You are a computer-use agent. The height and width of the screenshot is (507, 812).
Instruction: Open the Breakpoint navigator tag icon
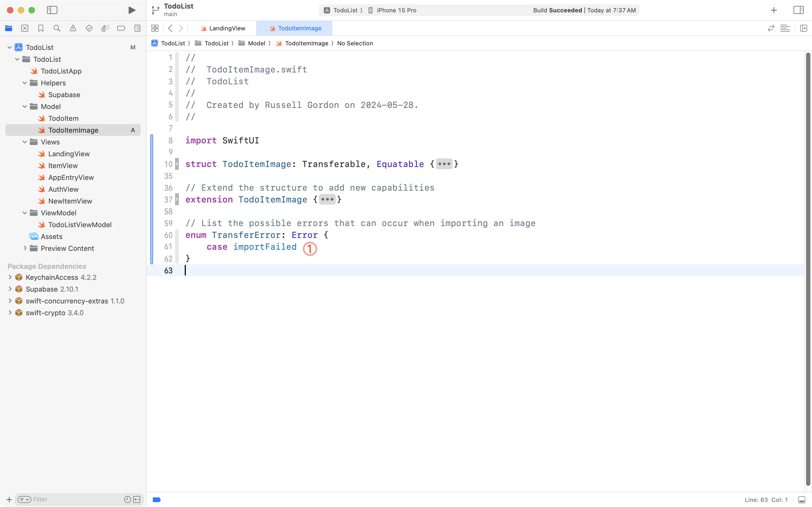[x=121, y=28]
